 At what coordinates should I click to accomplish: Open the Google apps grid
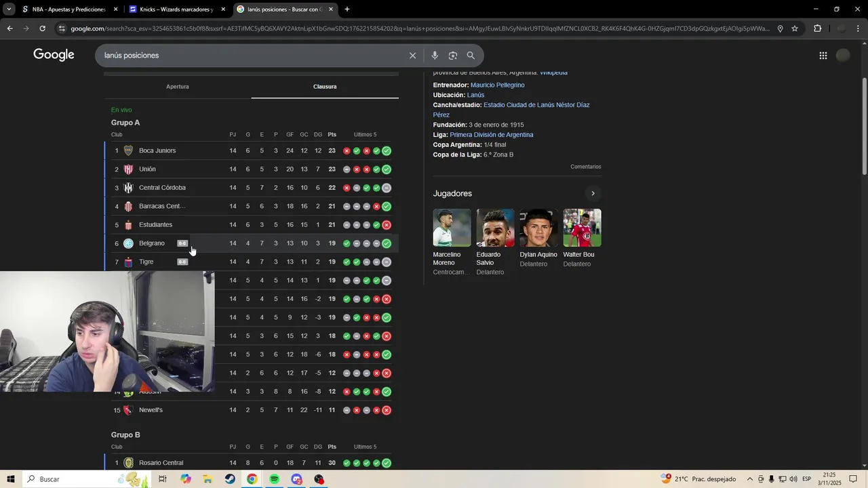tap(823, 56)
